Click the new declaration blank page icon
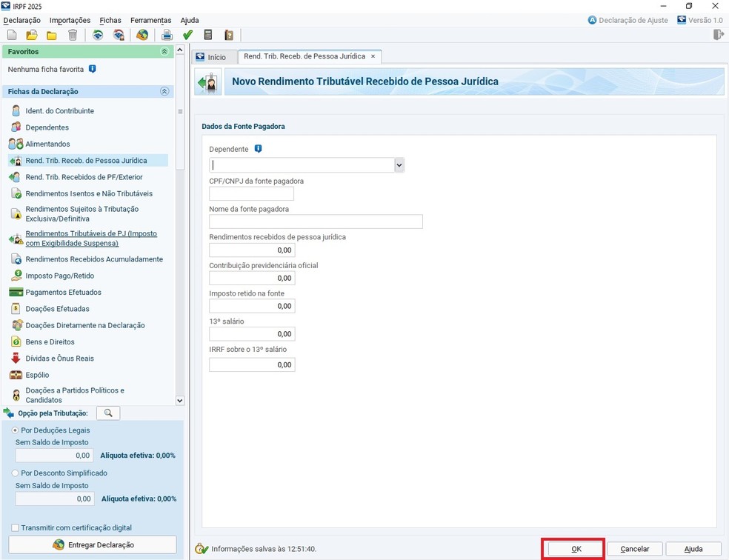This screenshot has width=729, height=560. coord(12,35)
